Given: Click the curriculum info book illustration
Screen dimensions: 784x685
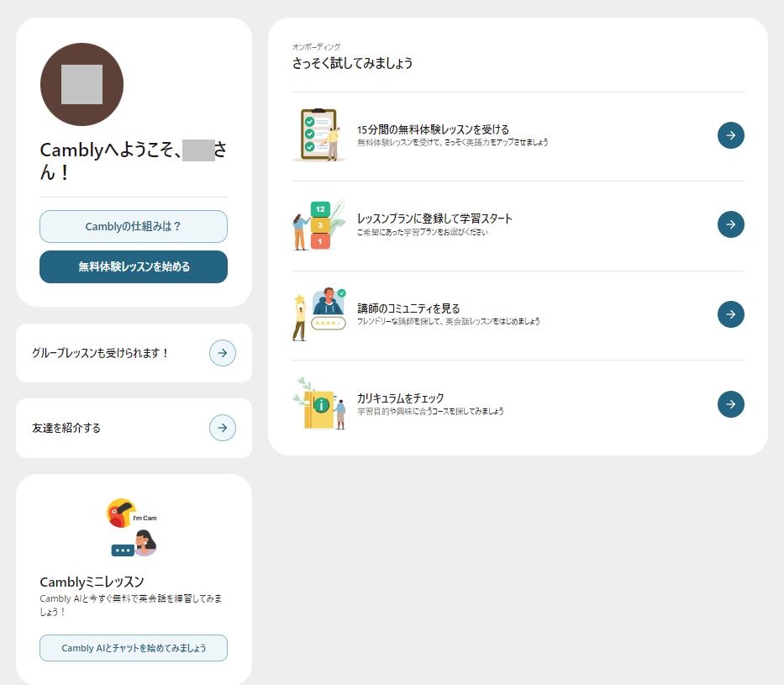Looking at the screenshot, I should (319, 404).
